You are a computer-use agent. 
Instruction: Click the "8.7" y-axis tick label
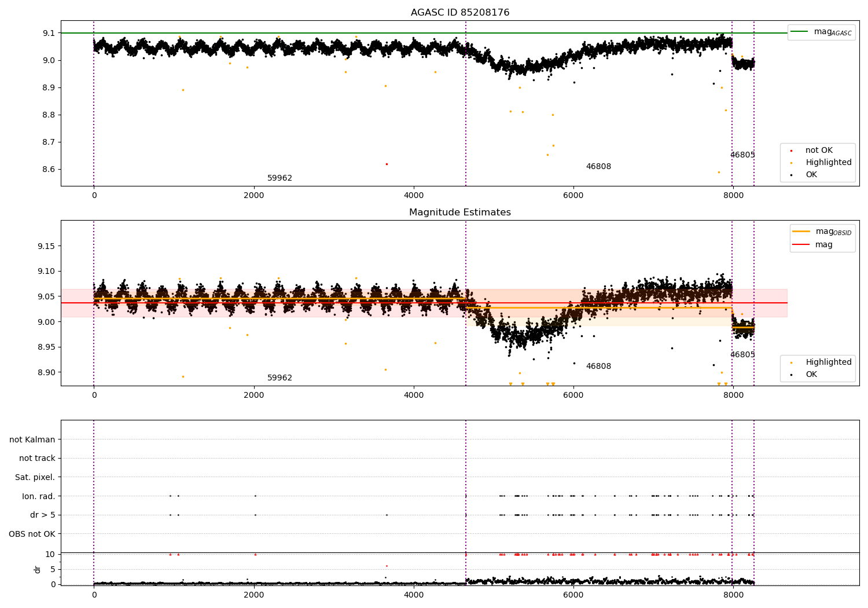tap(49, 142)
